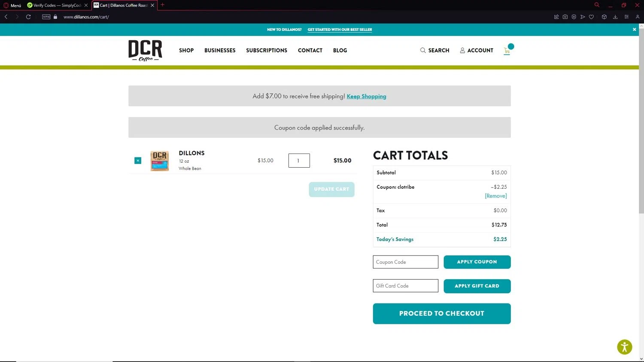
Task: Open the accessibility widget icon
Action: (x=625, y=347)
